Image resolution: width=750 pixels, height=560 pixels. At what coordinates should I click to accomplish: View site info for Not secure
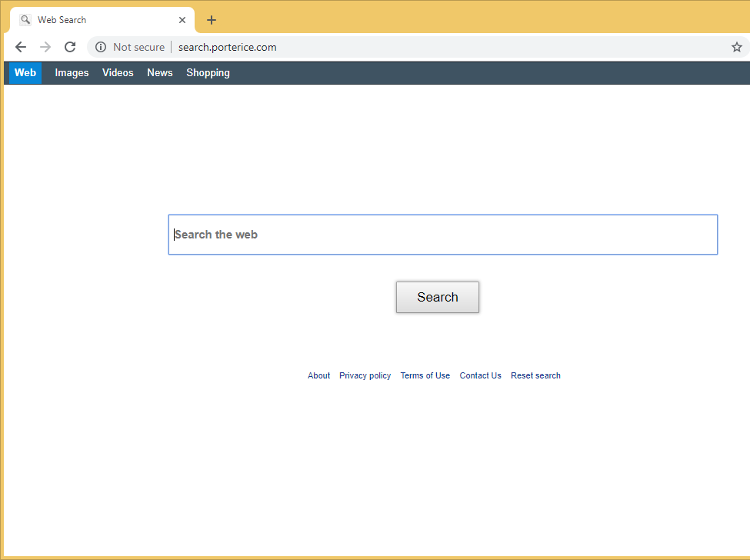point(101,47)
